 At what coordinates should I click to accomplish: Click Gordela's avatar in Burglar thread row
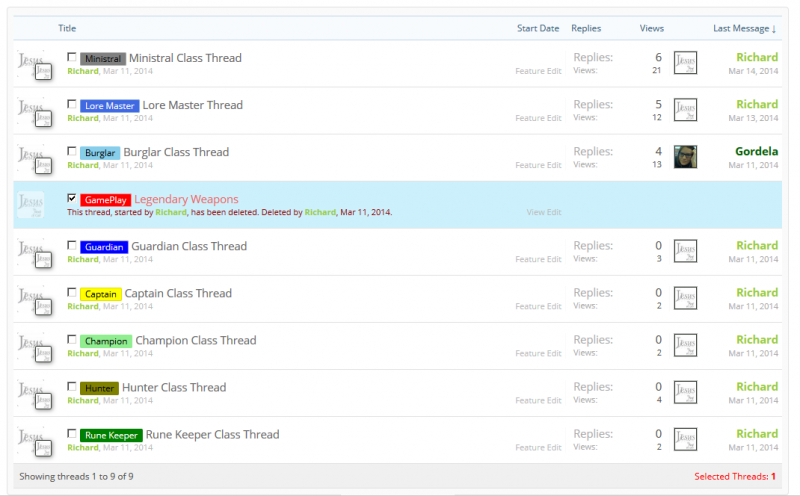pyautogui.click(x=685, y=157)
